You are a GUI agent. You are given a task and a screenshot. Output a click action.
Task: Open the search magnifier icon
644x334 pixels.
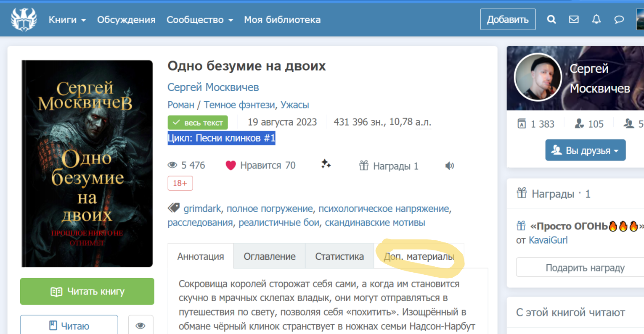tap(551, 19)
